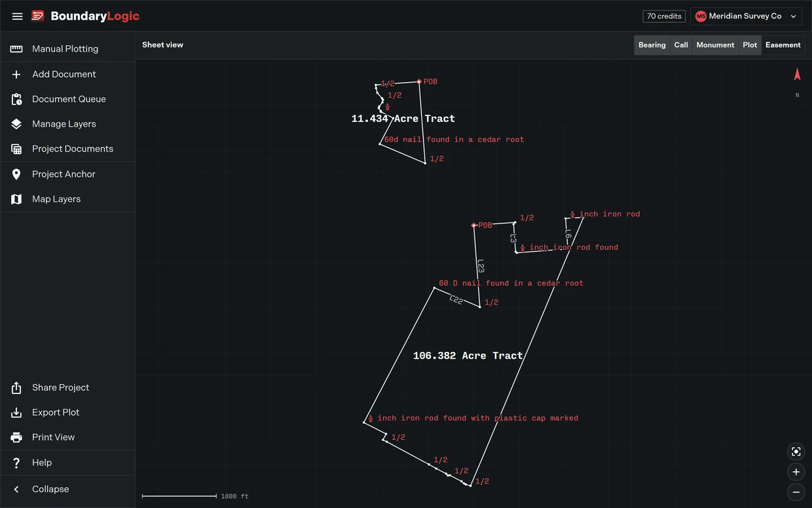Select Map Layers in the sidebar
Image resolution: width=812 pixels, height=508 pixels.
[x=67, y=199]
